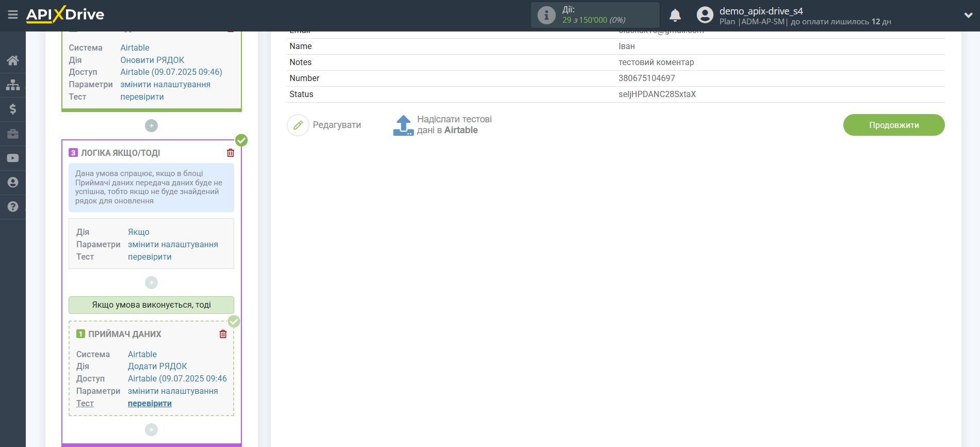
Task: Click the ApiX-Drive logo
Action: point(65,14)
